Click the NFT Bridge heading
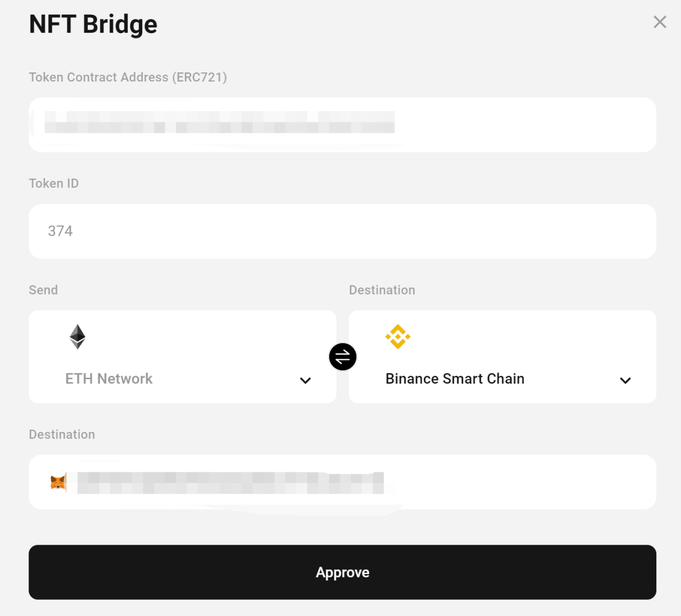Viewport: 681px width, 616px height. 93,25
